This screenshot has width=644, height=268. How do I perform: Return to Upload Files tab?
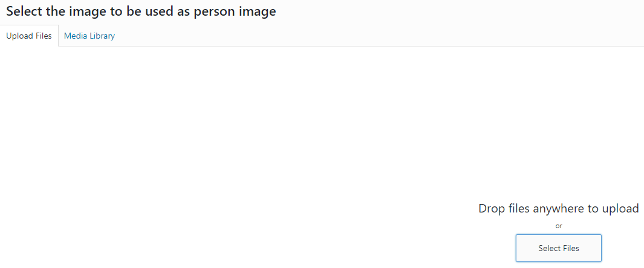click(29, 36)
